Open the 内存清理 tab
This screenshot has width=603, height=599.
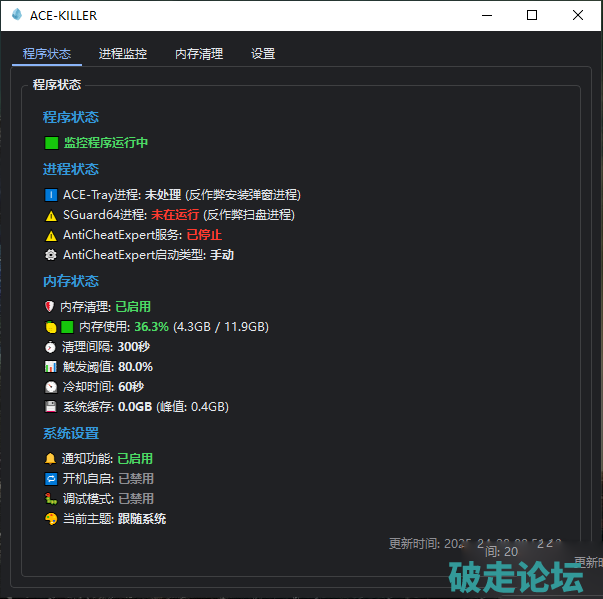coord(199,54)
